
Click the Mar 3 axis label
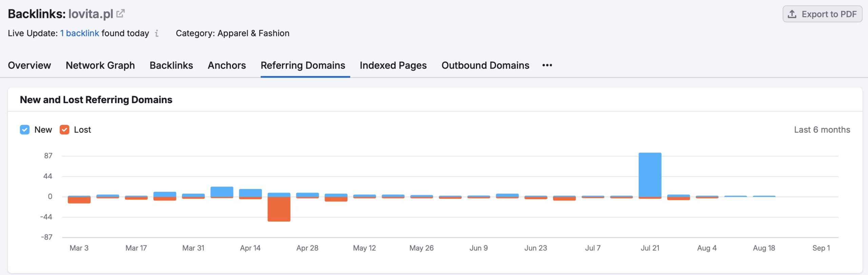pos(79,248)
